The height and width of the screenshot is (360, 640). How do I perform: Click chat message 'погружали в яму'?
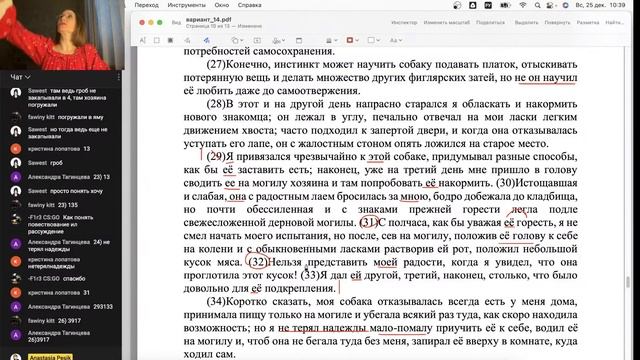[x=80, y=117]
